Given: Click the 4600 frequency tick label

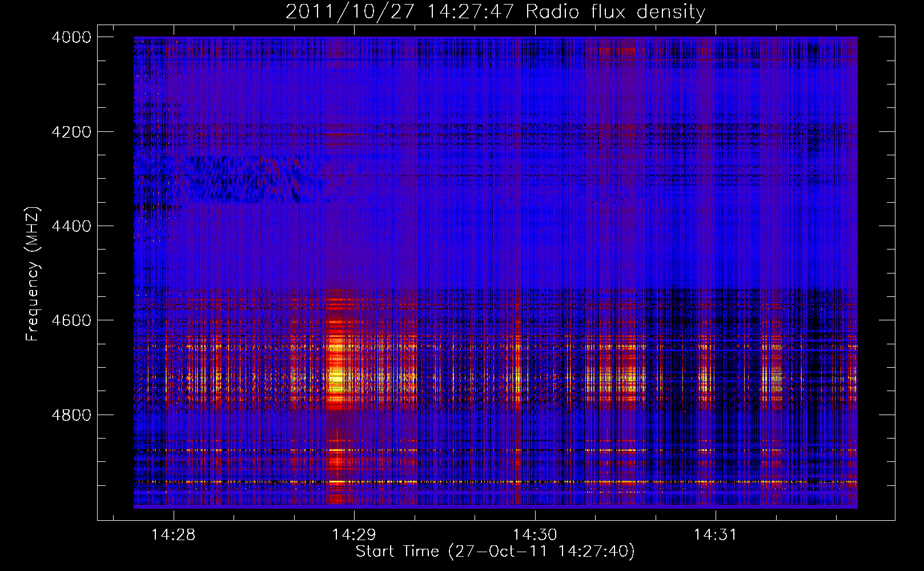Looking at the screenshot, I should pos(71,320).
